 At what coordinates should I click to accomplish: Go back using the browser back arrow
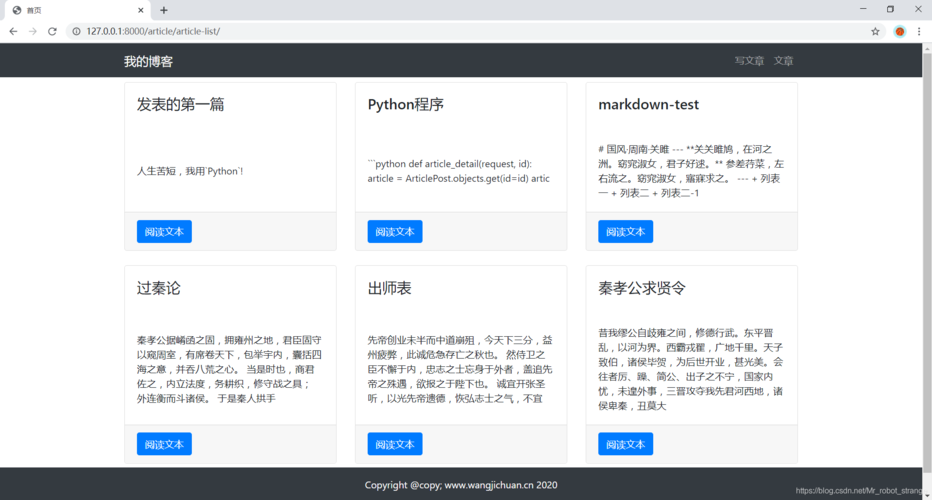pos(13,32)
